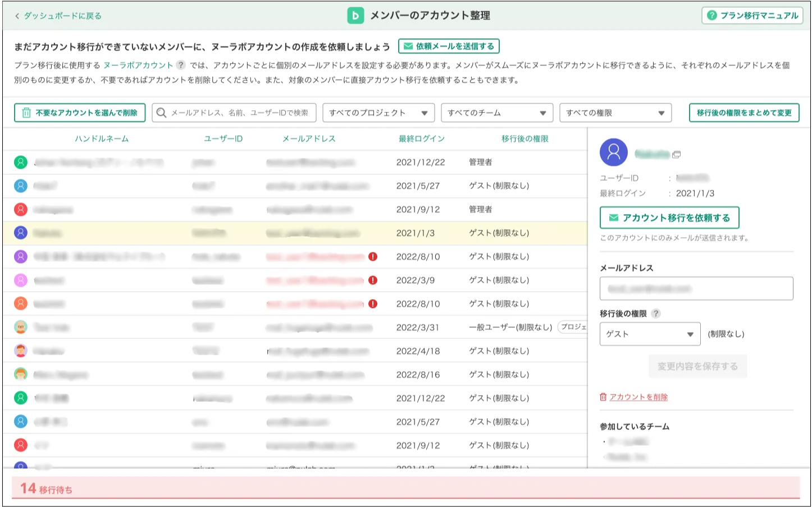Open the プラン移行マニュアル help button
The width and height of the screenshot is (812, 507).
point(752,16)
